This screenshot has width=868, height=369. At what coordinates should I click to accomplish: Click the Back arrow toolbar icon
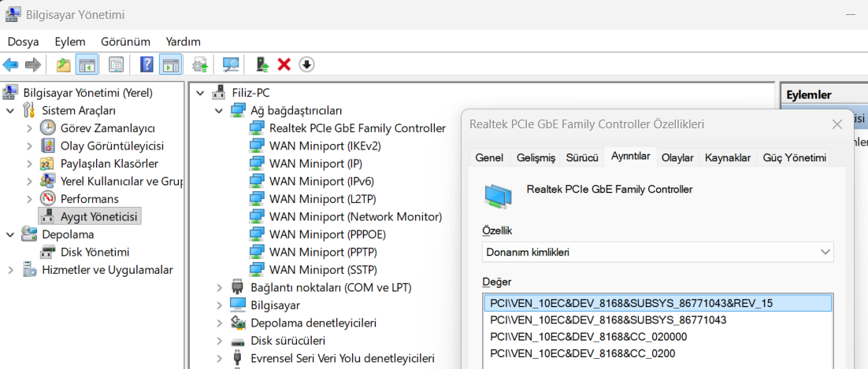tap(10, 65)
